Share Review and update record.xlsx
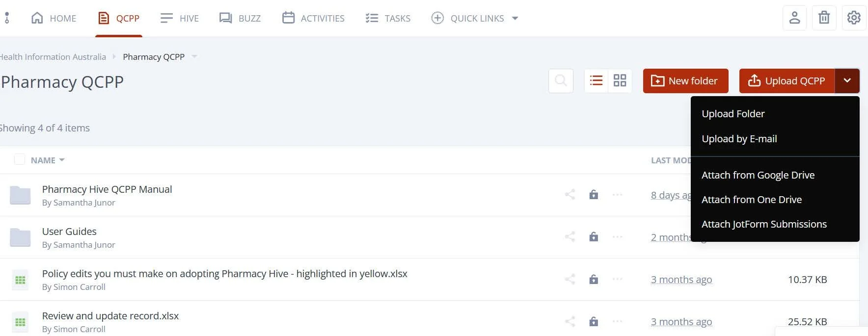 pyautogui.click(x=570, y=321)
